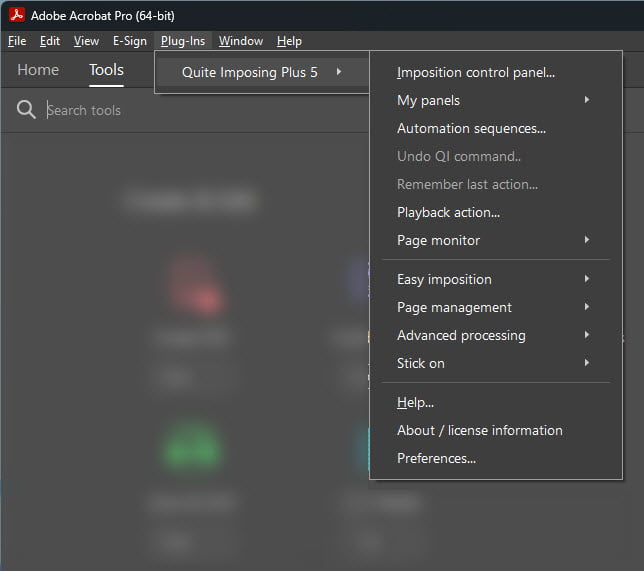Click the search magnifier icon
The width and height of the screenshot is (644, 571).
[26, 110]
